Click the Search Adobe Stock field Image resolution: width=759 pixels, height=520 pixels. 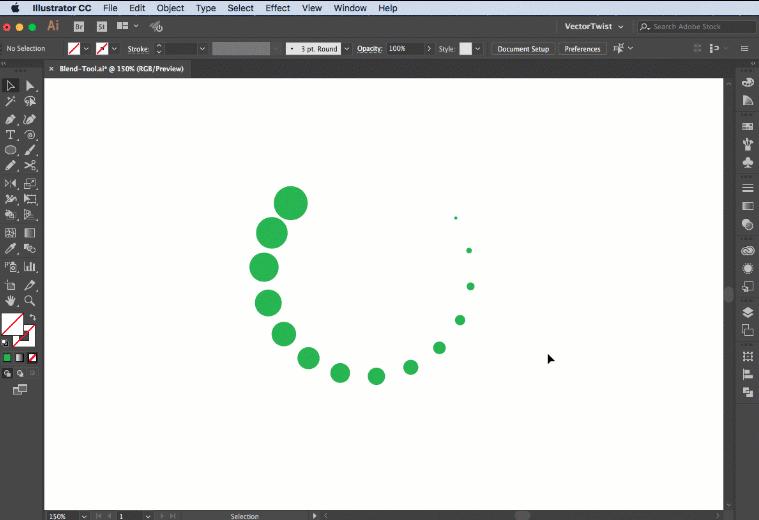click(697, 27)
